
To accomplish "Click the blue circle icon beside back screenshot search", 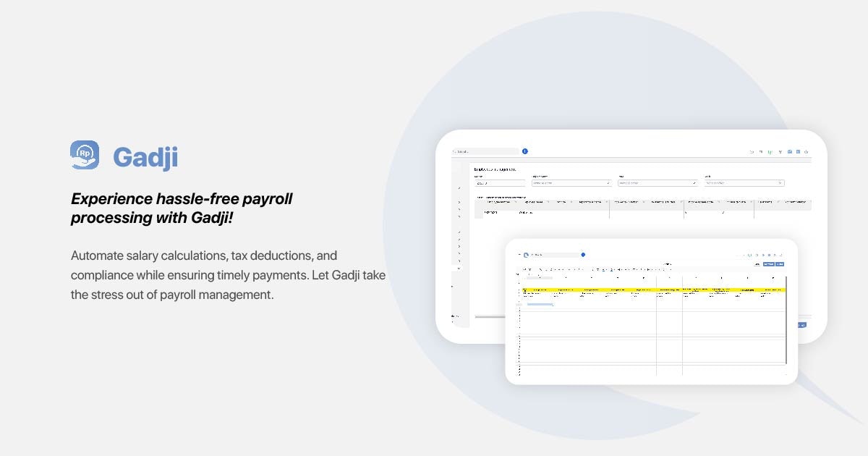I will coord(525,151).
